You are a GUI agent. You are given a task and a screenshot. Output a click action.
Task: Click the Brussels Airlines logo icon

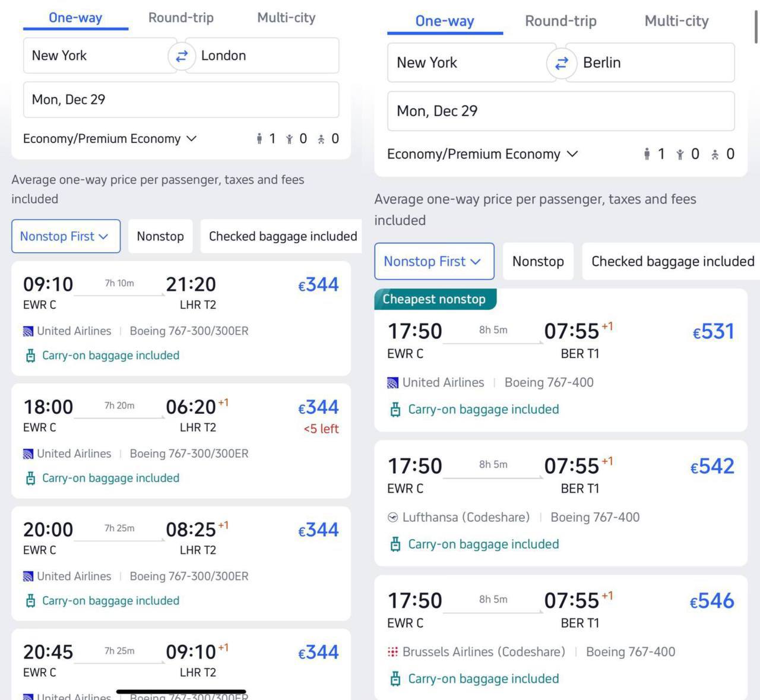(x=392, y=652)
